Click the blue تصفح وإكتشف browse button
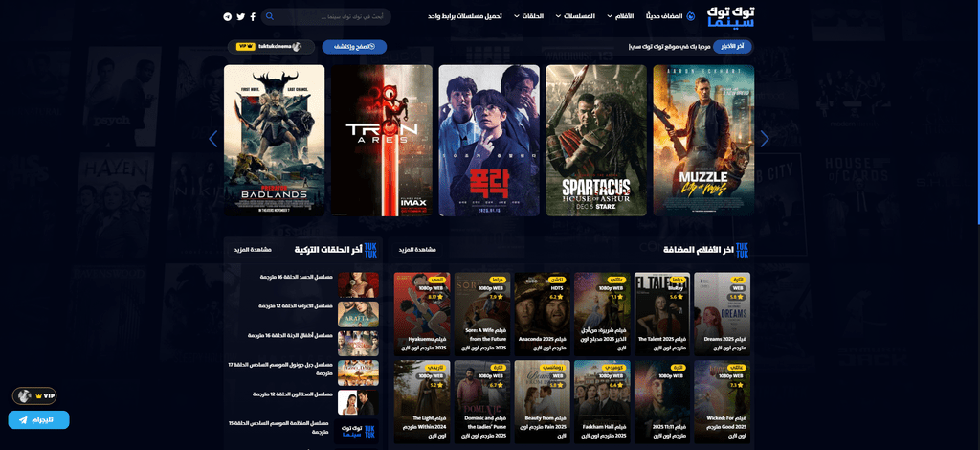The width and height of the screenshot is (980, 450). click(354, 46)
